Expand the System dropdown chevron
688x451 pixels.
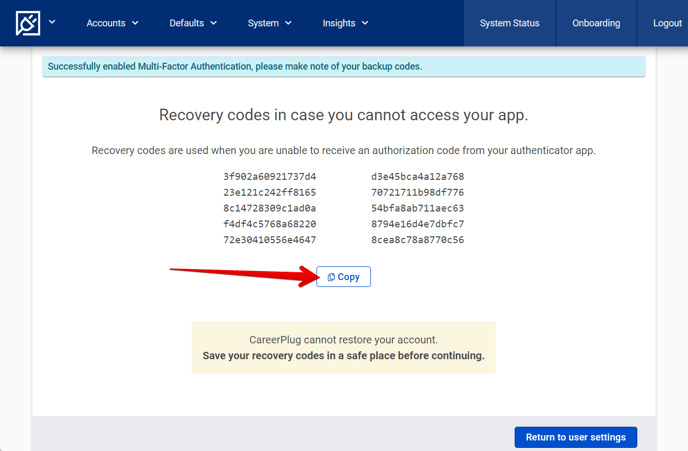[x=288, y=23]
